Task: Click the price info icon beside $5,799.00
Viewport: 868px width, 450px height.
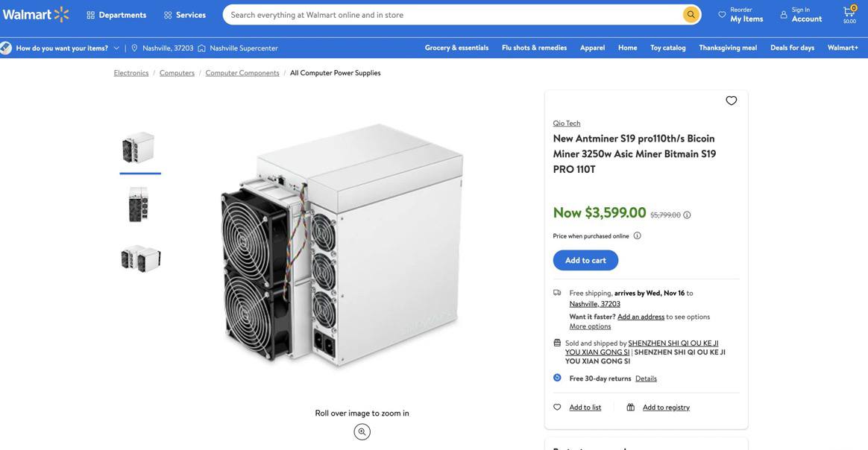Action: pos(687,215)
